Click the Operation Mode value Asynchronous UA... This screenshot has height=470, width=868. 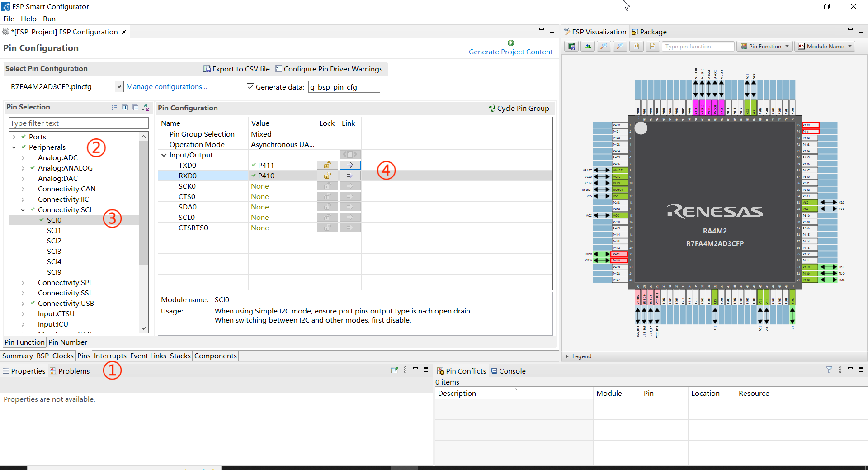[283, 145]
